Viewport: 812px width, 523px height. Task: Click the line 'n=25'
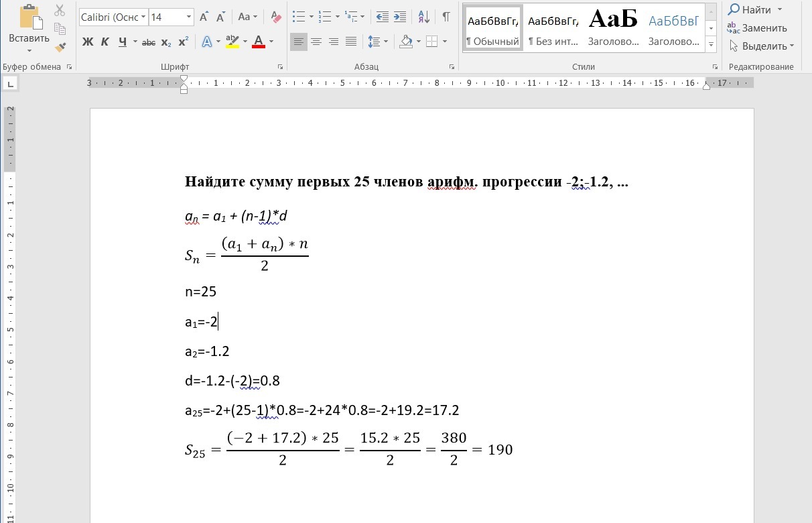pos(200,292)
